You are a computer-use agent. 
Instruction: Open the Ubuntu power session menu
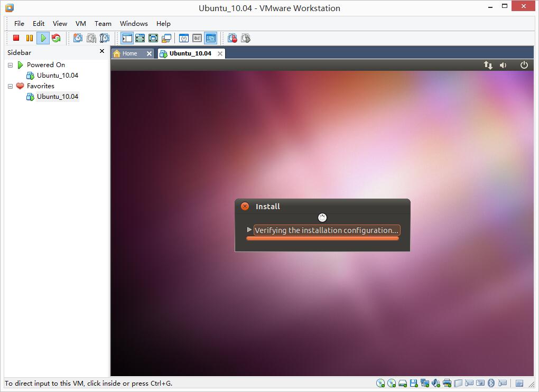(x=524, y=65)
